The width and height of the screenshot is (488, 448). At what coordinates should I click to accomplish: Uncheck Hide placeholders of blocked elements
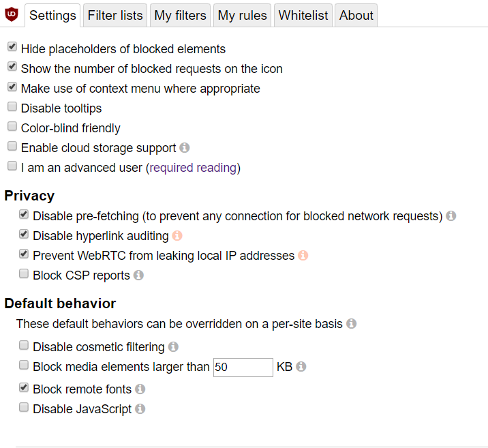point(12,47)
